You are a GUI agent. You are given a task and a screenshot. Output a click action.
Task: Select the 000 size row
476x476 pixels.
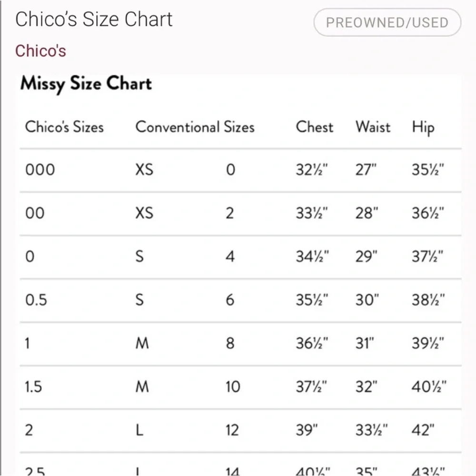(40, 169)
